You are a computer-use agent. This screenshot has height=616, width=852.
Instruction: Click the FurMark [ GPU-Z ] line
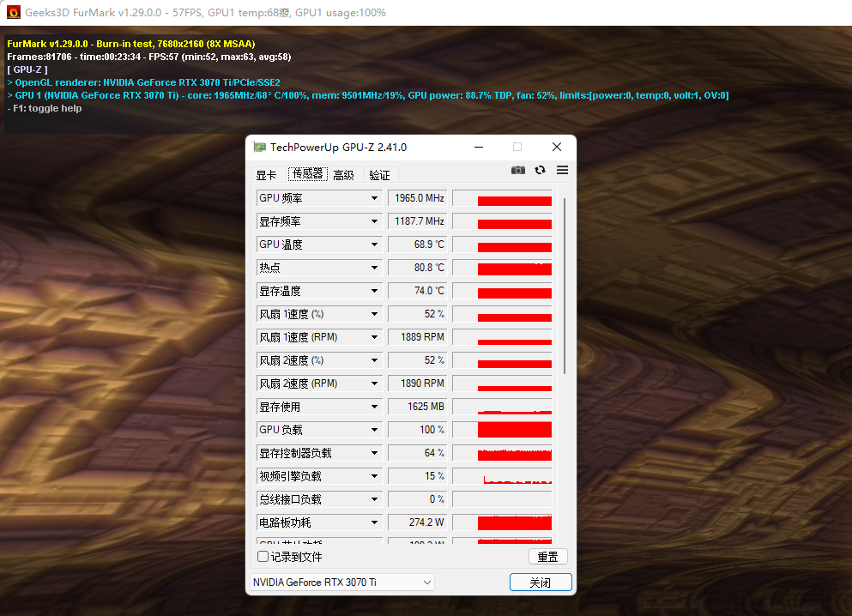(27, 69)
